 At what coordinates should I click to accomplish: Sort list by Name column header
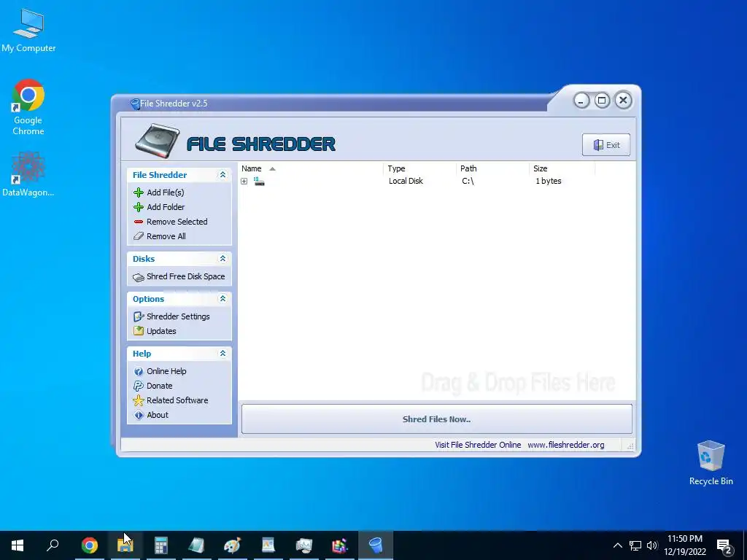311,168
